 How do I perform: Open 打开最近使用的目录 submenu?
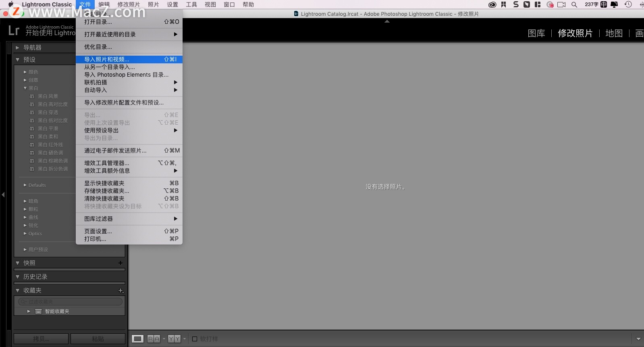pyautogui.click(x=129, y=34)
